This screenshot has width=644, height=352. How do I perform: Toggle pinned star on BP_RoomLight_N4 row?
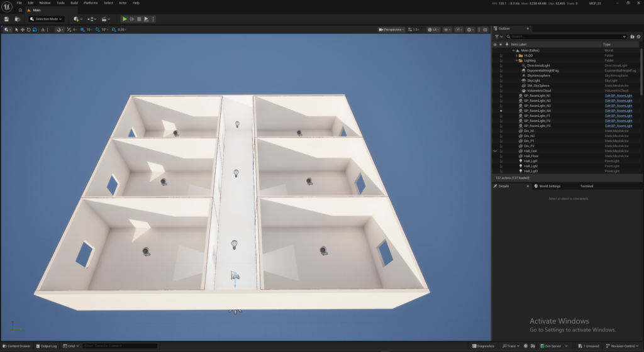501,111
